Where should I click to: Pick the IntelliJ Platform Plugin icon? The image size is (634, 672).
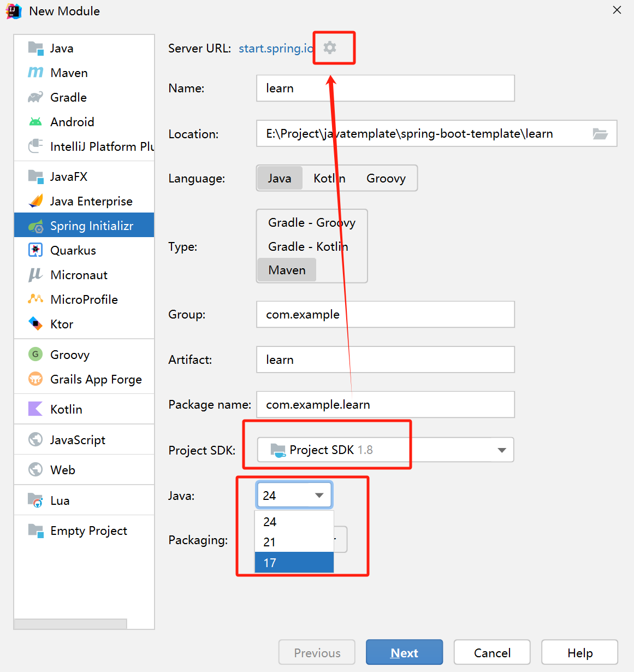[35, 146]
